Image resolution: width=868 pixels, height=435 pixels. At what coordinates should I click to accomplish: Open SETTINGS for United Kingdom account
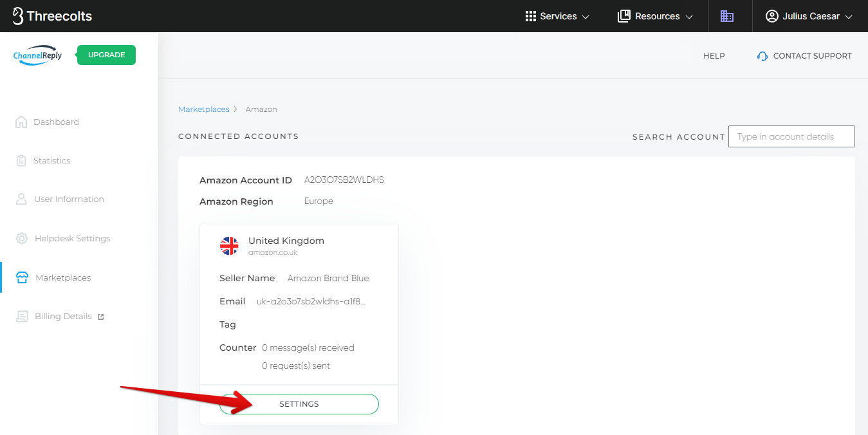299,404
